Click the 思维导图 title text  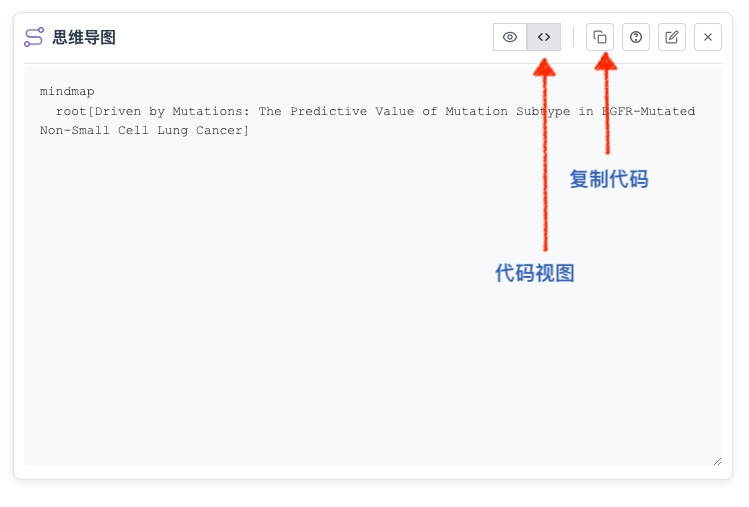click(84, 37)
